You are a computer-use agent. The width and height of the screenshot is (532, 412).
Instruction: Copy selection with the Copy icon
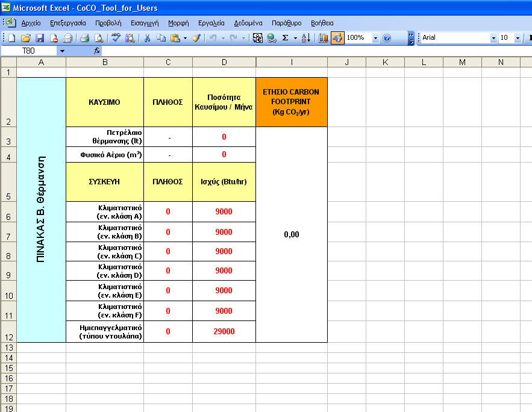(161, 38)
